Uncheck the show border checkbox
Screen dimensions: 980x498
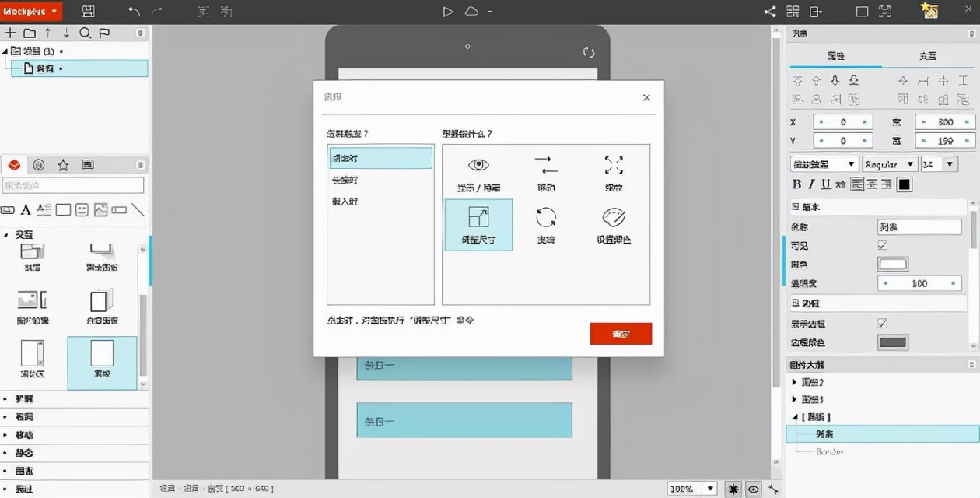point(884,323)
